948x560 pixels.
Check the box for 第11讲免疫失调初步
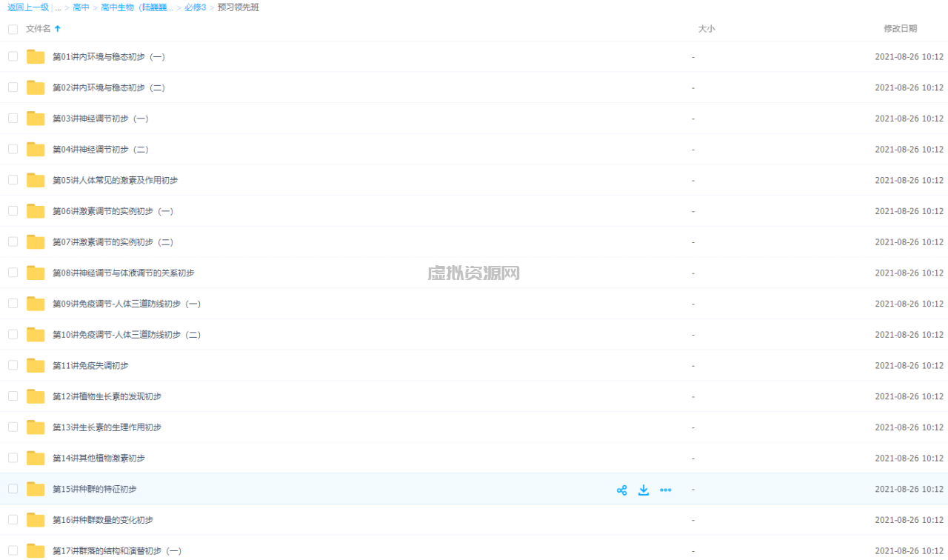[13, 365]
